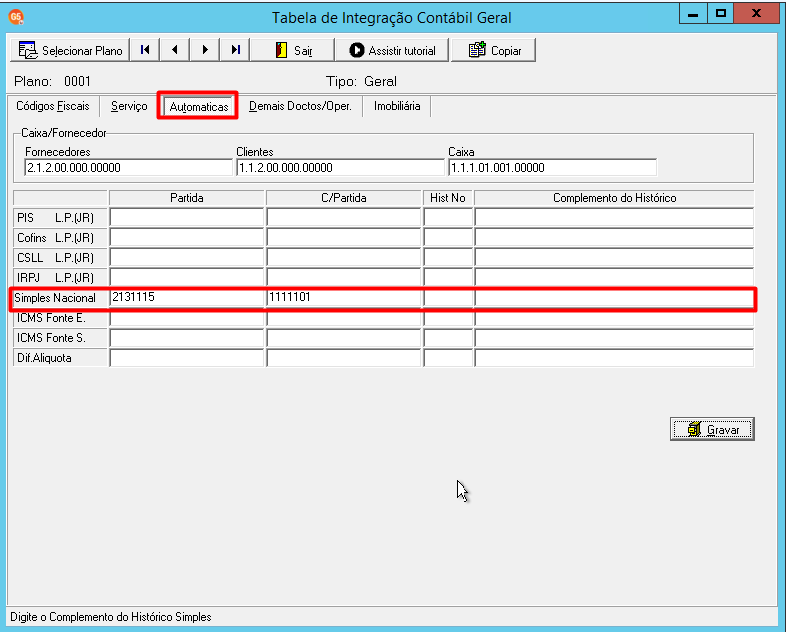The image size is (786, 632).
Task: Select the Automaticas tab
Action: click(x=199, y=107)
